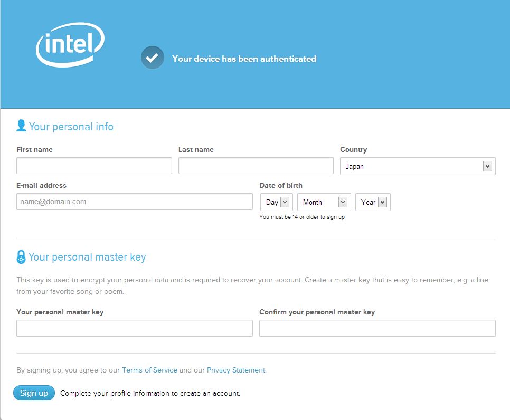Open the Month dropdown

(324, 202)
